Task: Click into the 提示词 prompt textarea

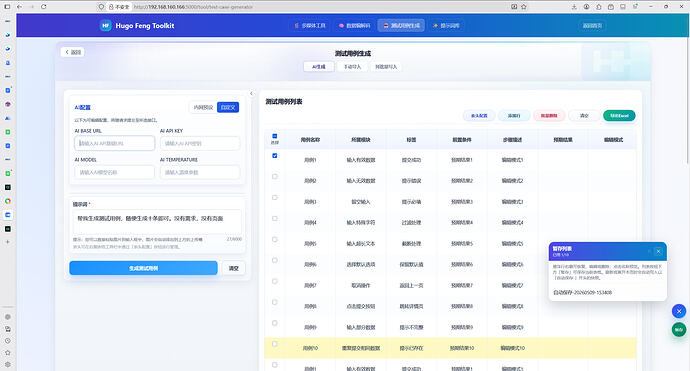Action: (x=157, y=222)
